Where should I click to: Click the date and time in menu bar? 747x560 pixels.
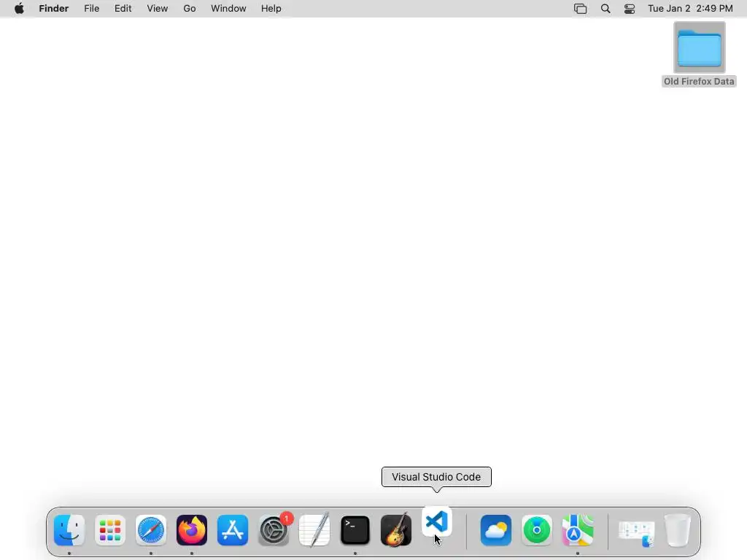690,9
